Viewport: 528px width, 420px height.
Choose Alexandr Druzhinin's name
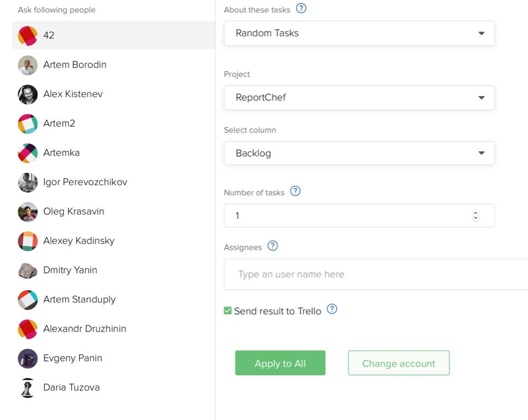tap(85, 329)
